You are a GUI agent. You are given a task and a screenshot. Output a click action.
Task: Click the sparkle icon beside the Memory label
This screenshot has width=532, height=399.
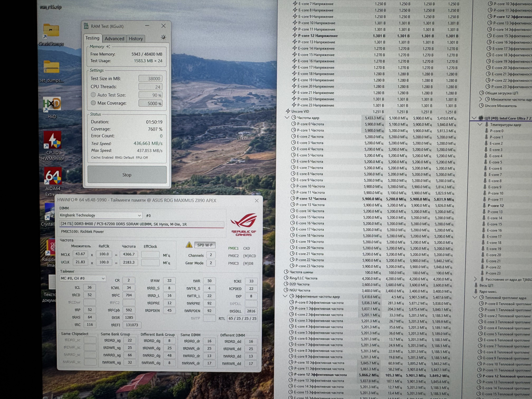(108, 46)
